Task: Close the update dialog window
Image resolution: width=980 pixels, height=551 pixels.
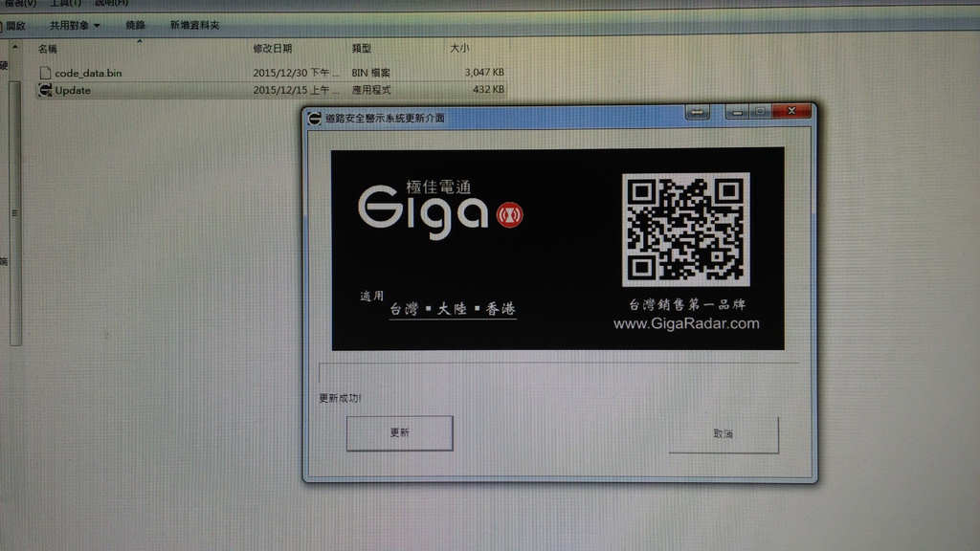Action: (x=791, y=111)
